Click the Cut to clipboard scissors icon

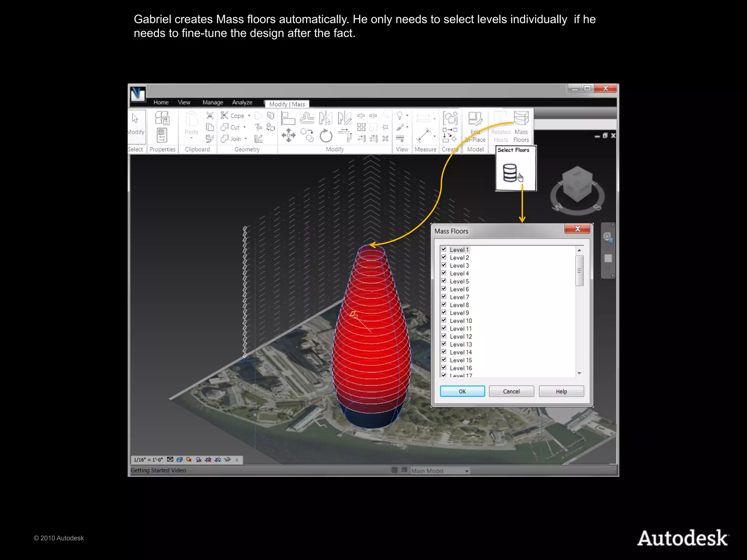coord(210,116)
